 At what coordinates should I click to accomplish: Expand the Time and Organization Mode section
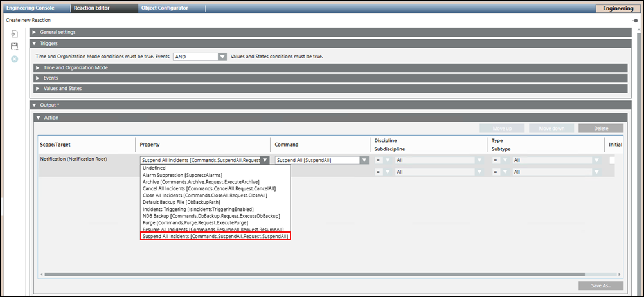tap(39, 67)
